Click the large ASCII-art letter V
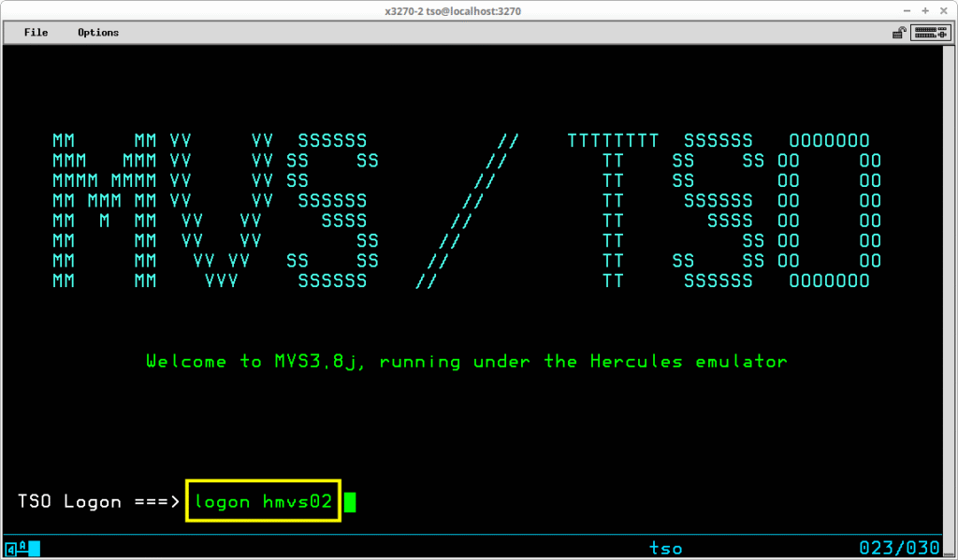This screenshot has width=958, height=560. click(x=221, y=210)
